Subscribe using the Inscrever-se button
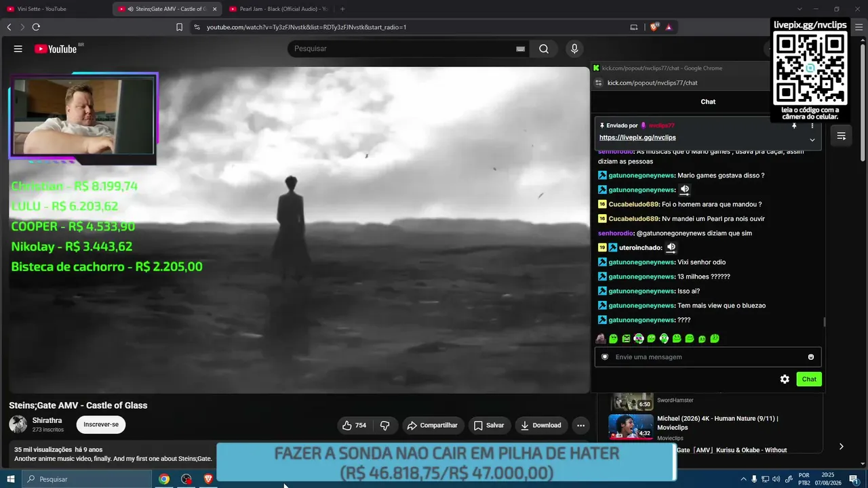 101,425
